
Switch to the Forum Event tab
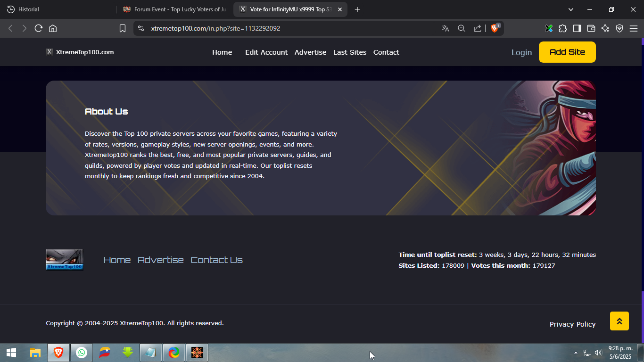[x=175, y=9]
